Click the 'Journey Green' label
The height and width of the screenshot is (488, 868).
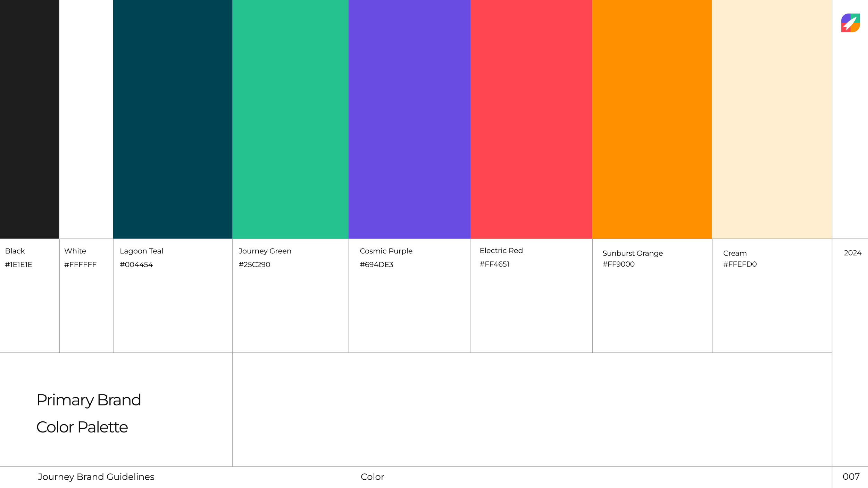[x=265, y=251]
